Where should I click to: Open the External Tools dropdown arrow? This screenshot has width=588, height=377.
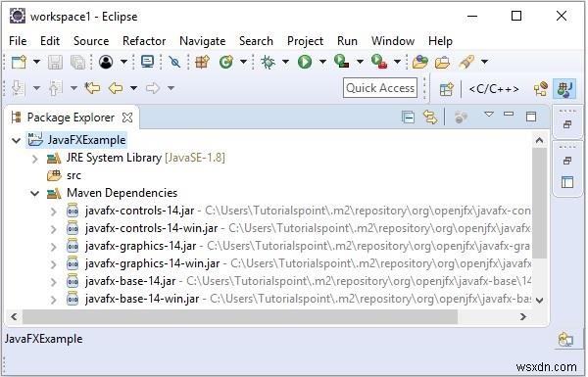tap(397, 62)
